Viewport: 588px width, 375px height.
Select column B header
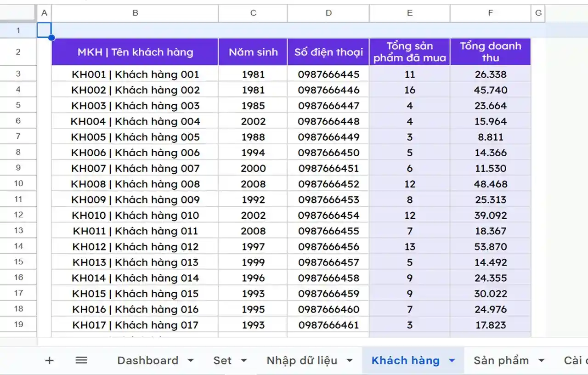pos(135,13)
